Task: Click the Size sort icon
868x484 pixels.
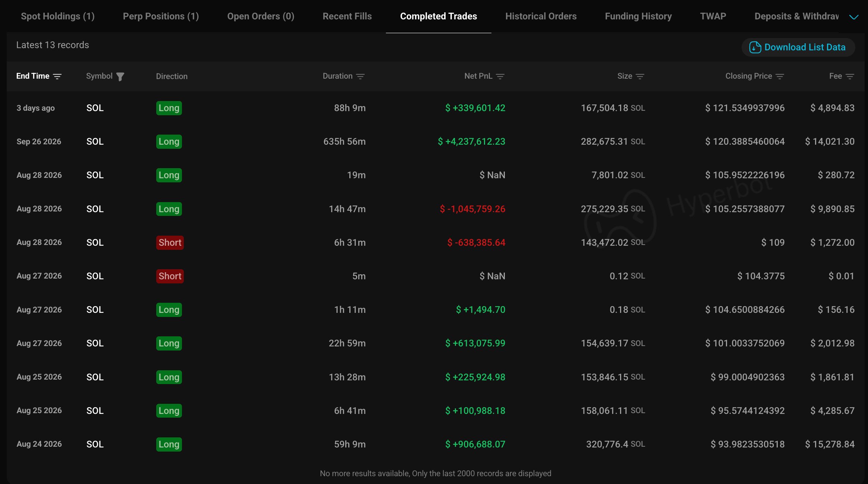Action: coord(640,76)
